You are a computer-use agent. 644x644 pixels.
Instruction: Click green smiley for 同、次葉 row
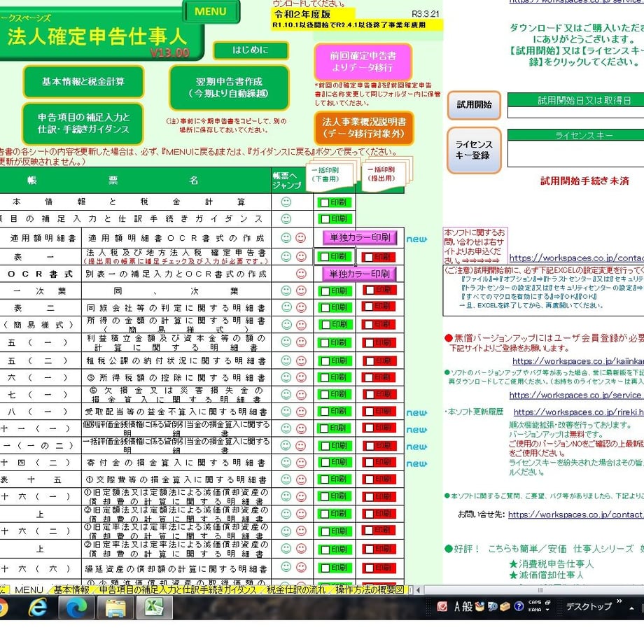(x=286, y=290)
